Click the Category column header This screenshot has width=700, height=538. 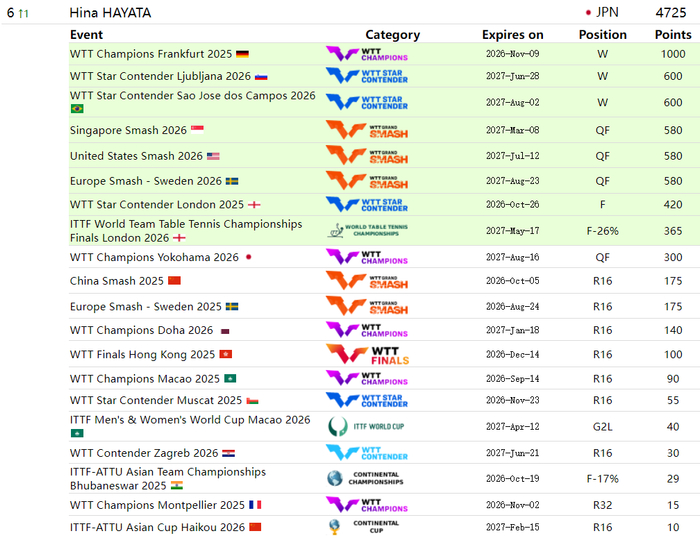pos(392,34)
